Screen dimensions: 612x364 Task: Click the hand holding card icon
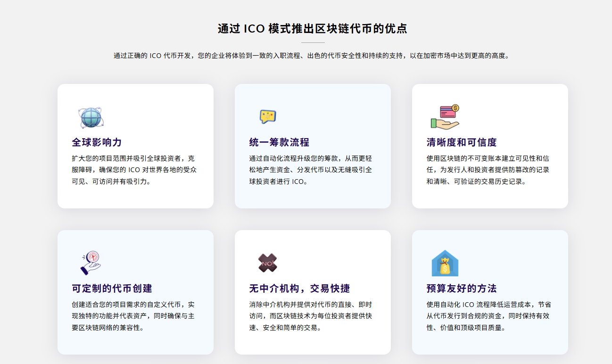tap(445, 117)
